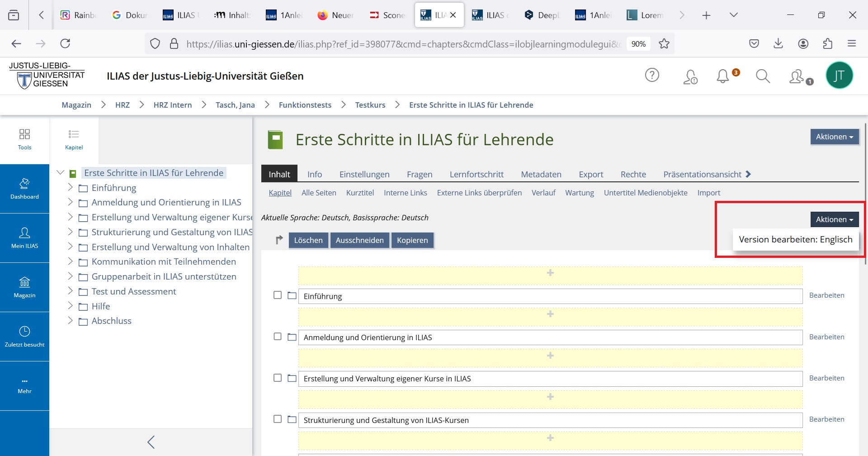This screenshot has height=456, width=868.
Task: Expand the Hilfe folder in tree
Action: point(70,306)
